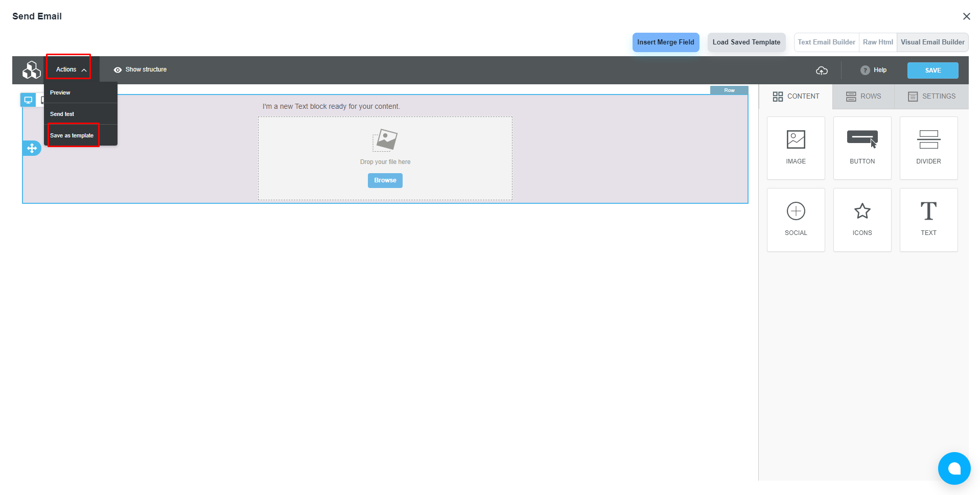Collapse the Actions dropdown

pyautogui.click(x=71, y=69)
